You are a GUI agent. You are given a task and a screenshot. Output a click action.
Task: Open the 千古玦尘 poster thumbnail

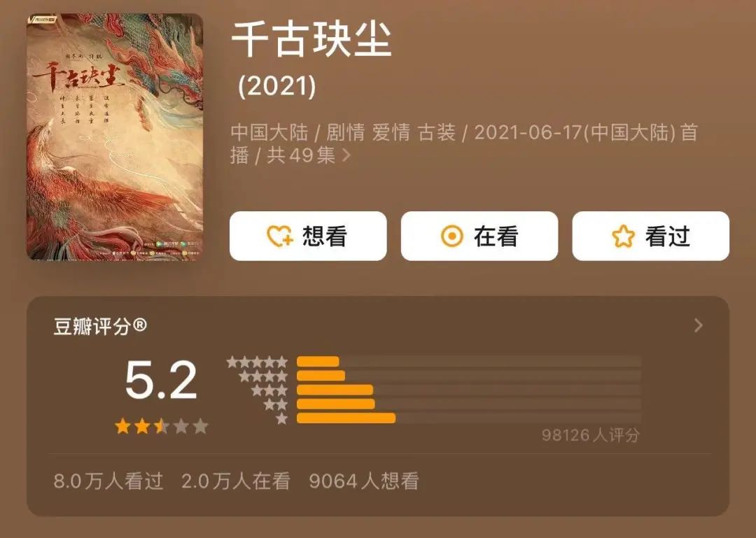(x=115, y=137)
